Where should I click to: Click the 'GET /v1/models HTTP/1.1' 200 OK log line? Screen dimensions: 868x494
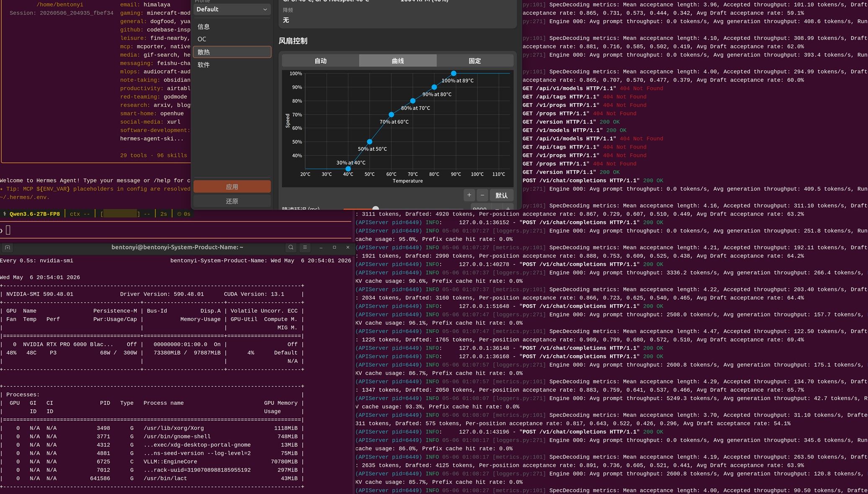tap(574, 130)
